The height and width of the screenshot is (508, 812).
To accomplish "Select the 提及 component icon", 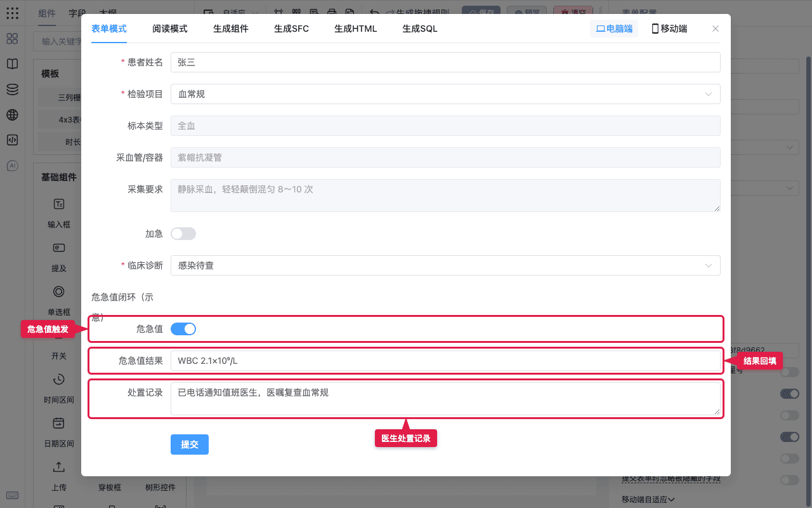I will [x=59, y=248].
